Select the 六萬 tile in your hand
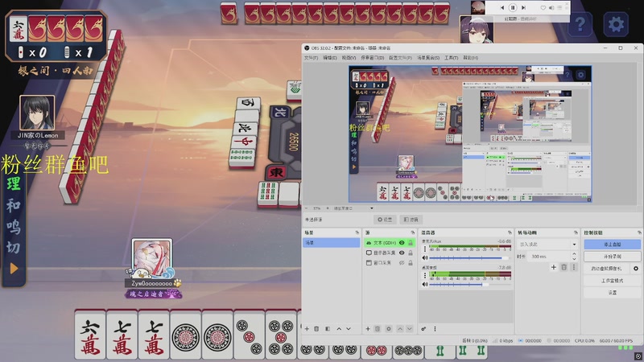Image resolution: width=644 pixels, height=362 pixels. [90, 335]
